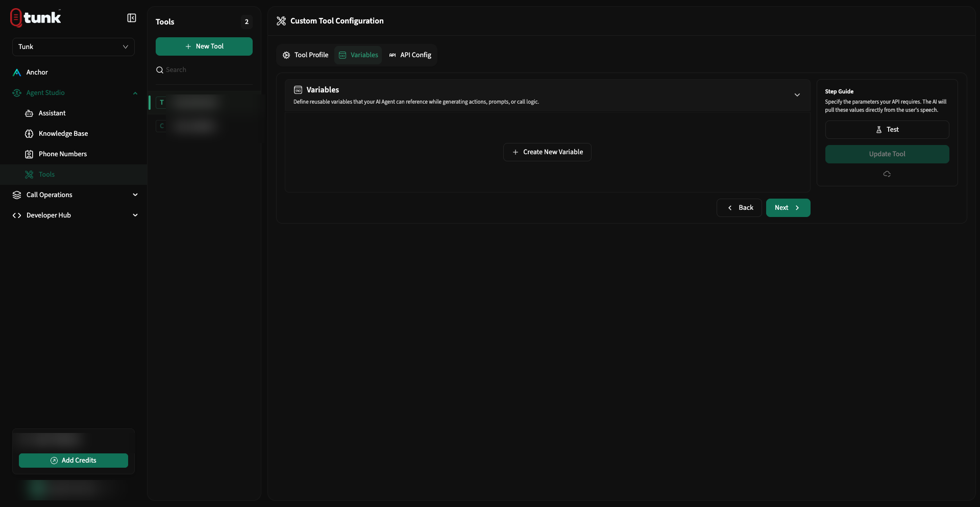Expand the Developer Hub section
Viewport: 980px width, 507px height.
click(x=135, y=215)
